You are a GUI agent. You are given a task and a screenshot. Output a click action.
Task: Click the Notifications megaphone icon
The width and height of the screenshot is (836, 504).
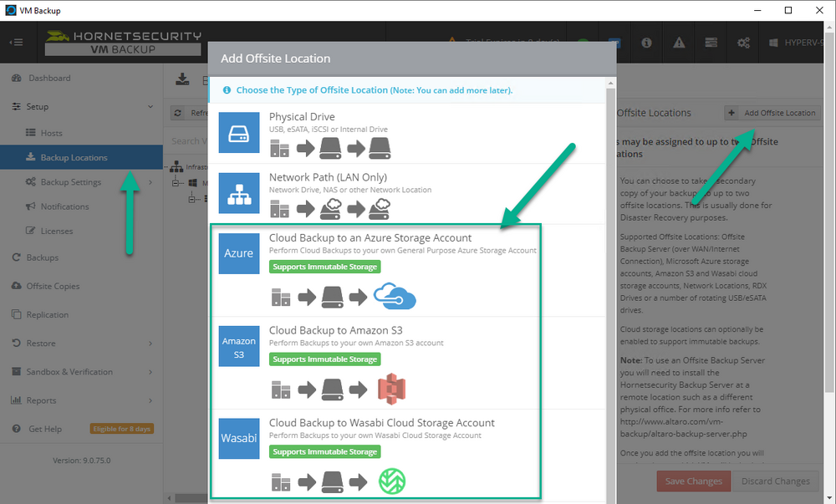click(x=30, y=206)
